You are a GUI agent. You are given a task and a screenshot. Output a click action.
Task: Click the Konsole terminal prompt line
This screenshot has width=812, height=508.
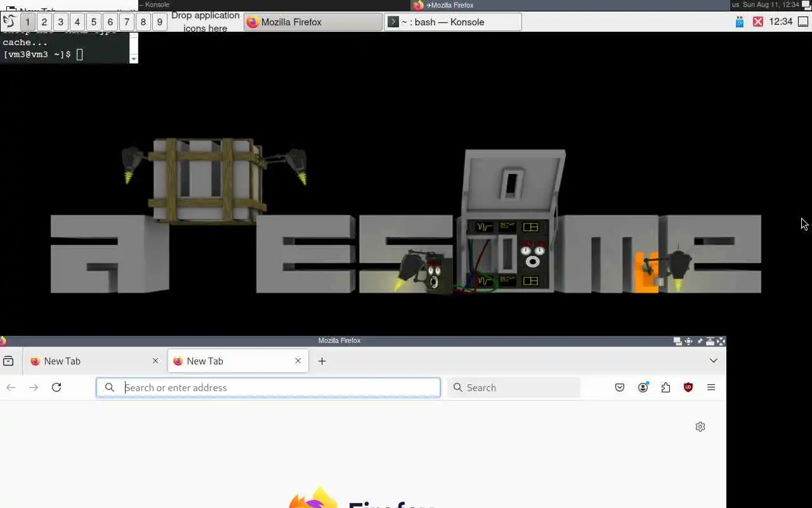pos(43,55)
